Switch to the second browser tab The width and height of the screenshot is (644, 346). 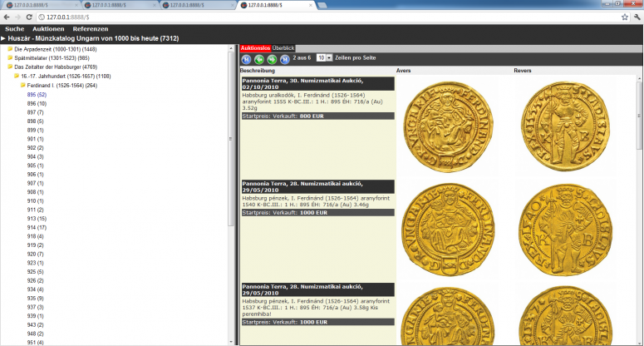click(119, 5)
